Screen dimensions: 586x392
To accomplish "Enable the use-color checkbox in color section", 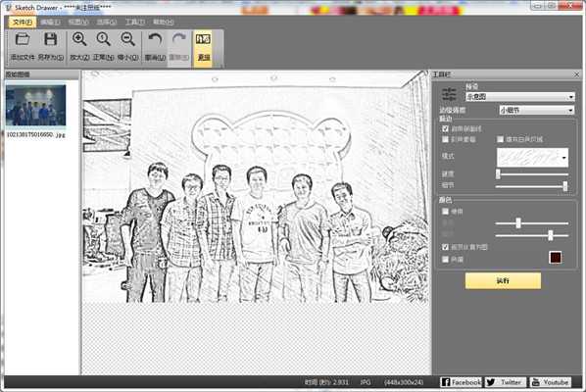I will pos(445,211).
